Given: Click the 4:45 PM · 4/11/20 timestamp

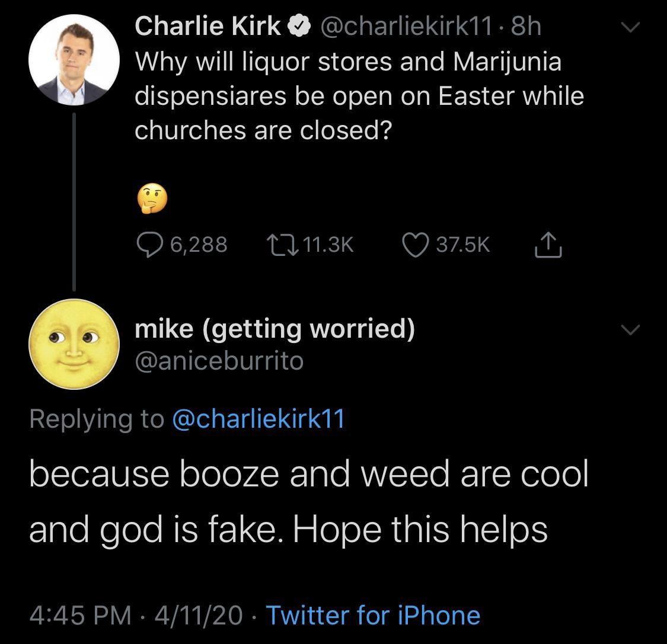Looking at the screenshot, I should (136, 614).
